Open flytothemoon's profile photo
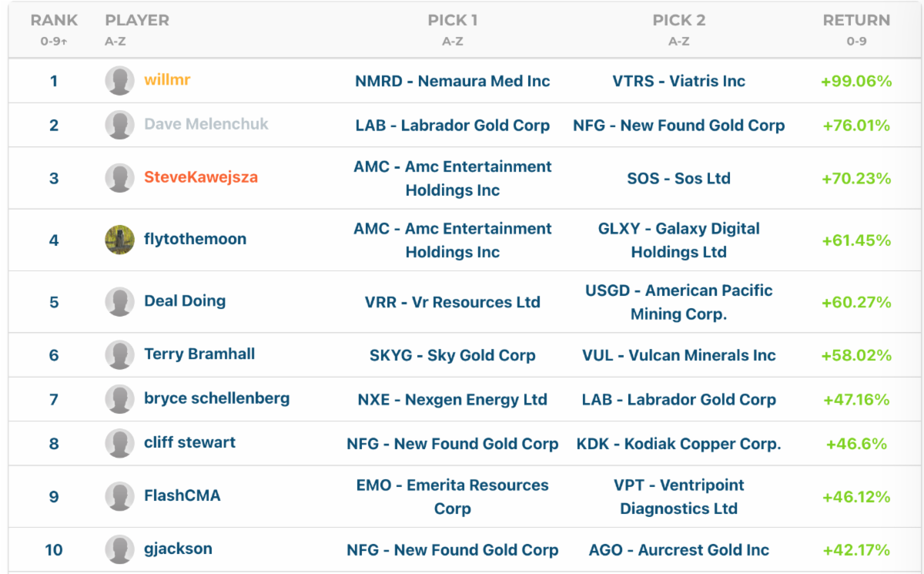924x574 pixels. tap(119, 240)
